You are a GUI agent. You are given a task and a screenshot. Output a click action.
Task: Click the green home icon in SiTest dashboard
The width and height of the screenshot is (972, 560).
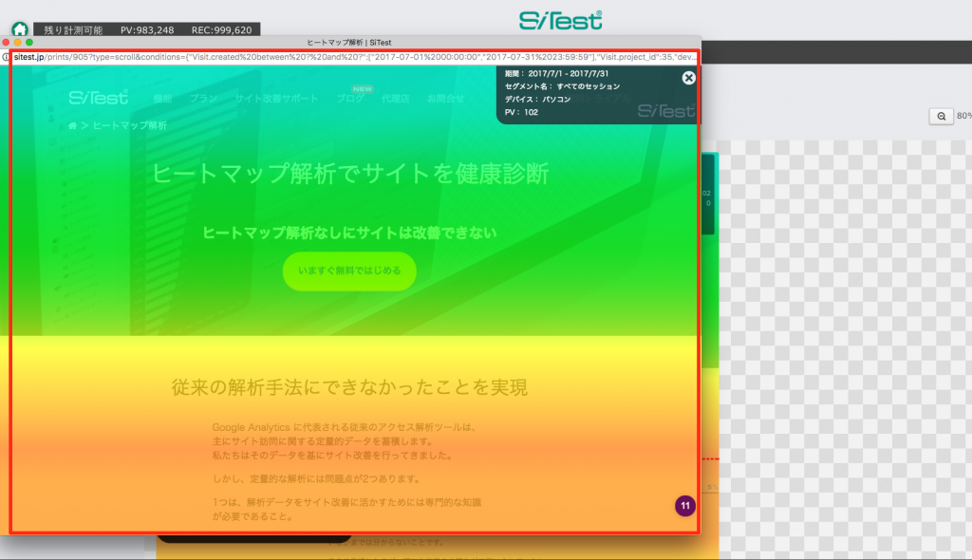click(20, 29)
